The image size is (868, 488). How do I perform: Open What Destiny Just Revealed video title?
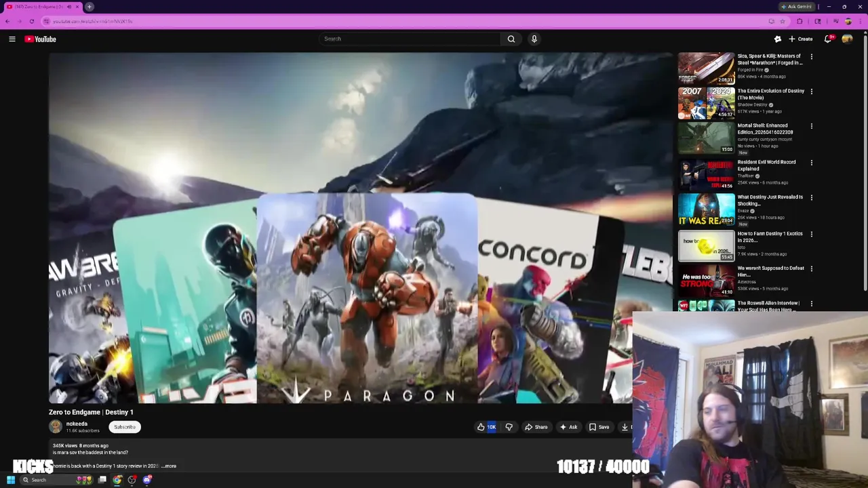(770, 200)
